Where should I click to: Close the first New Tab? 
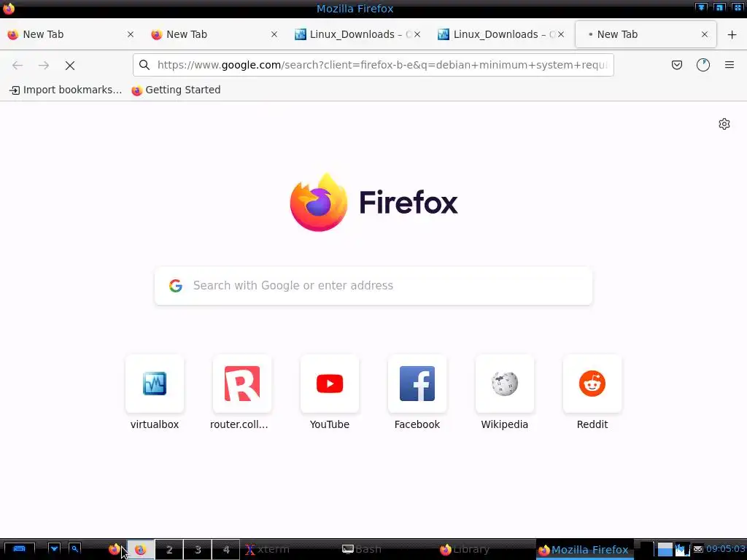(131, 34)
